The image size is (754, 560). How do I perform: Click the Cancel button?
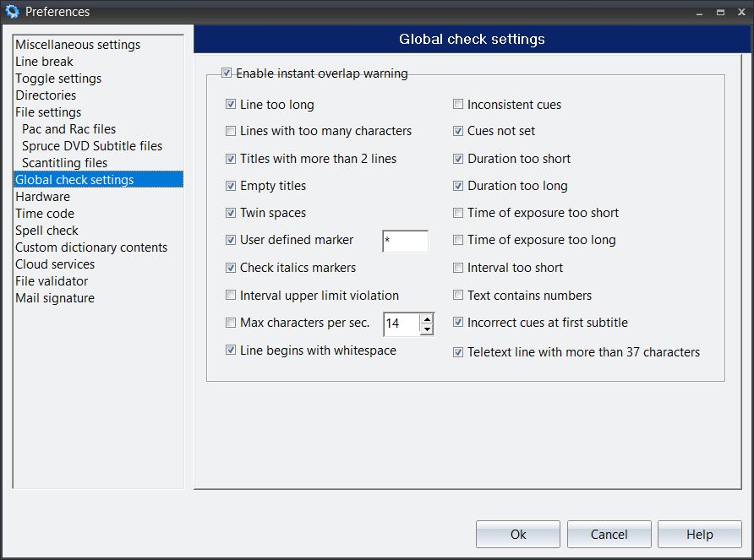click(609, 534)
